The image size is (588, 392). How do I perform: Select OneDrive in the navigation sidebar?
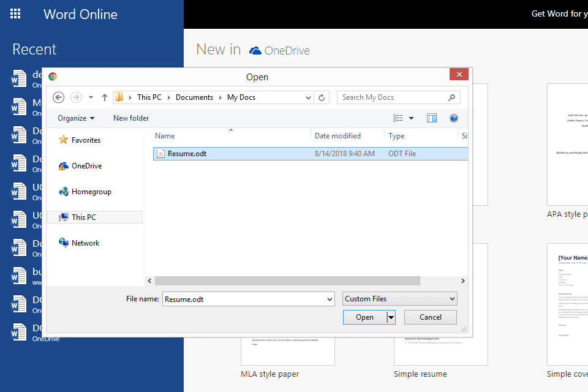[86, 165]
